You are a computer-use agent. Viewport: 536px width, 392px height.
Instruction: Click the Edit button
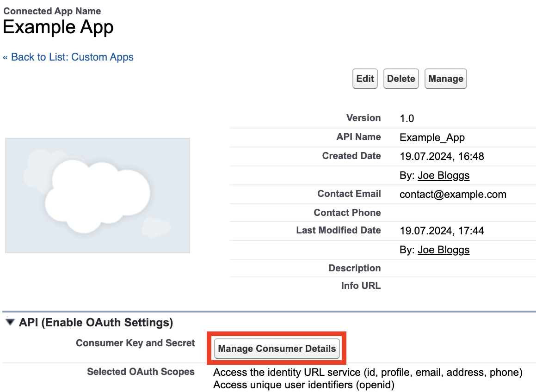coord(364,79)
